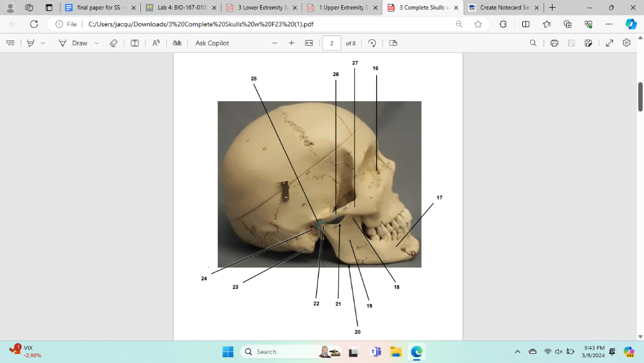Toggle the Page view layout button
Screen dimensions: 644x363
coord(393,43)
